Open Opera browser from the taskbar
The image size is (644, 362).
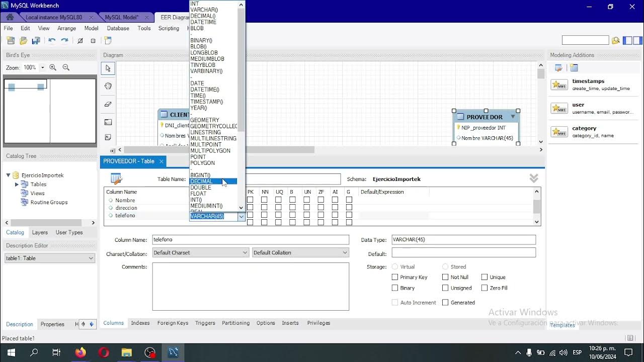(104, 352)
